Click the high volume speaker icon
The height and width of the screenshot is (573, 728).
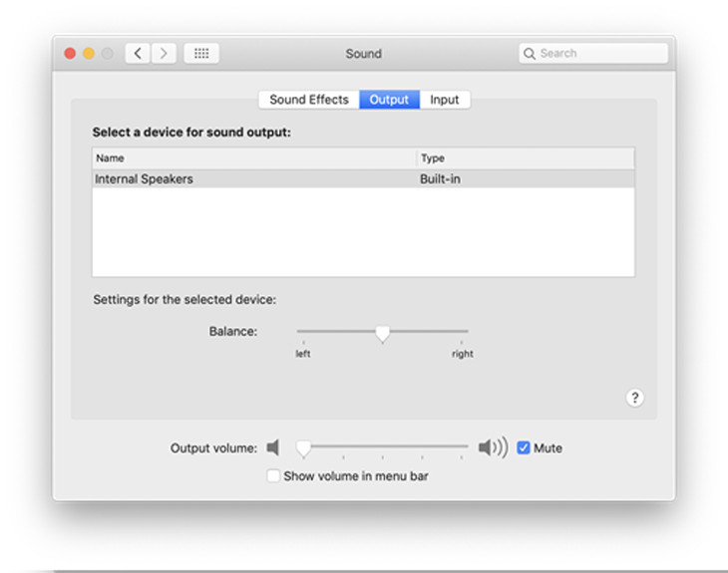pyautogui.click(x=492, y=448)
